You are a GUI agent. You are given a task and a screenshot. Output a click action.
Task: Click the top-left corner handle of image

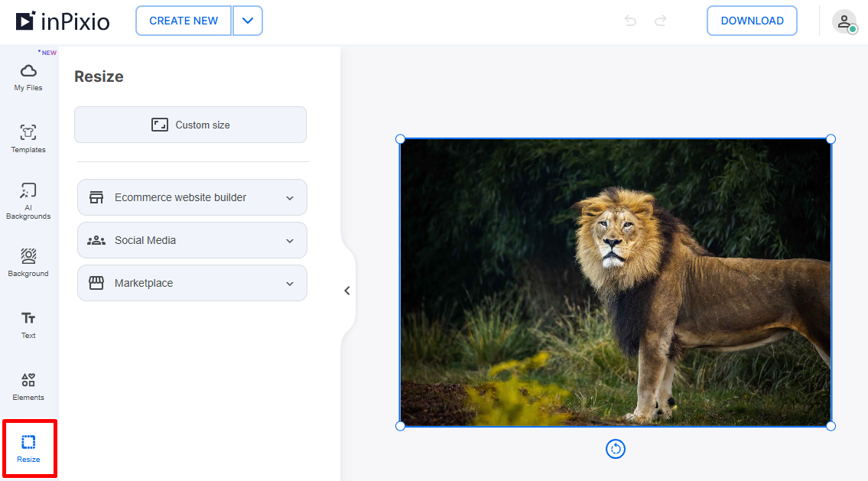tap(400, 139)
